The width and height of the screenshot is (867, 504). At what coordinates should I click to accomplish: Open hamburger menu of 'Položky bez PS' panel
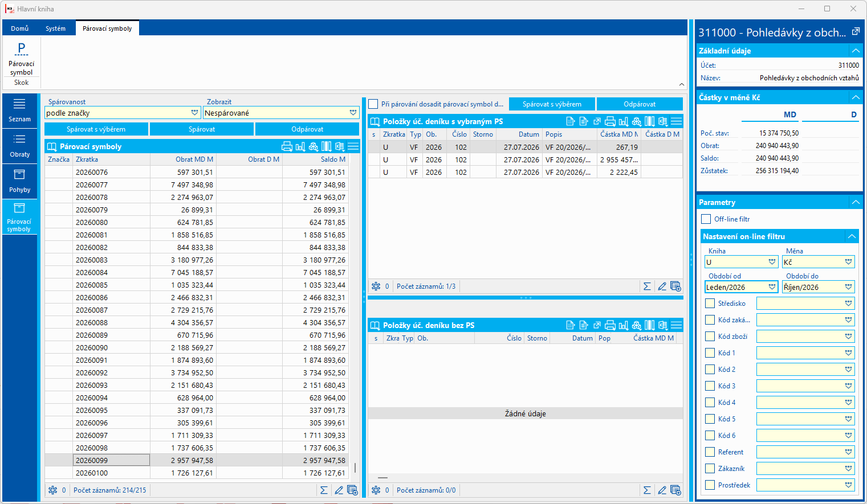(x=677, y=325)
